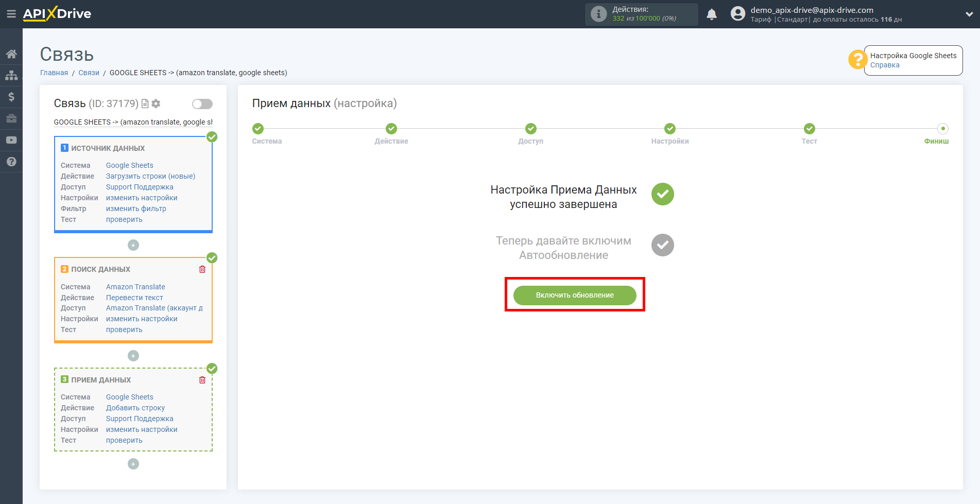Click Amazon Translate (аккаунт) access link
This screenshot has height=504, width=980.
154,308
